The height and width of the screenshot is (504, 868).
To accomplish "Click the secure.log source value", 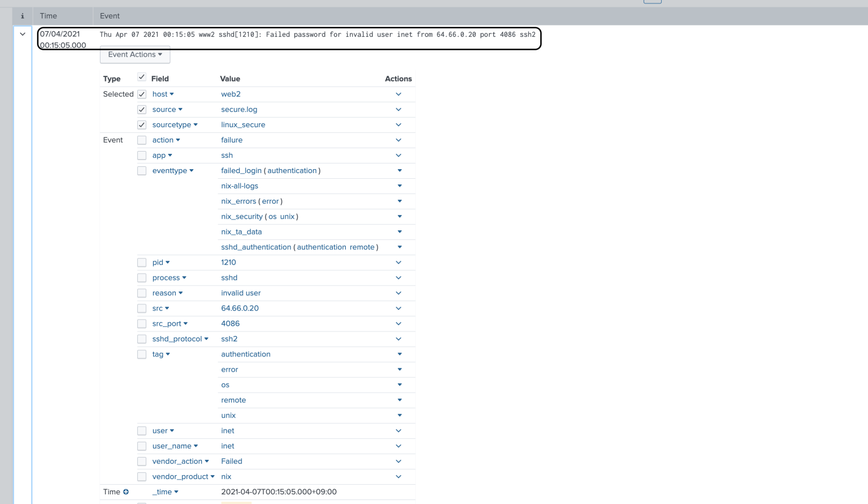I will tap(239, 109).
